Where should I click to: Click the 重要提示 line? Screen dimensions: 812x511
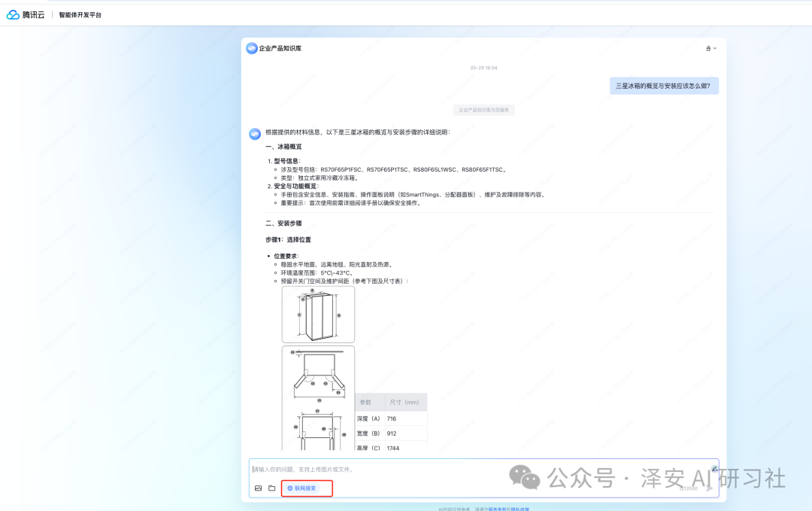click(x=352, y=202)
